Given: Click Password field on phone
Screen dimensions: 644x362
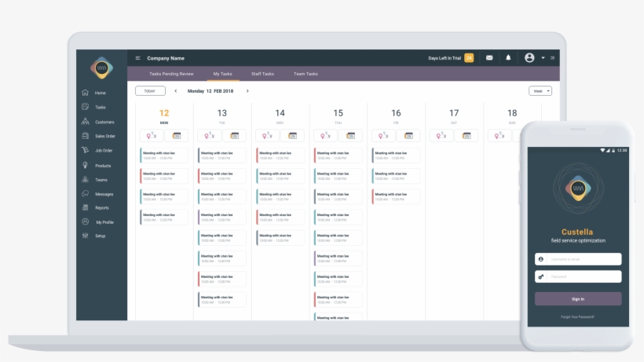Looking at the screenshot, I should tap(578, 276).
